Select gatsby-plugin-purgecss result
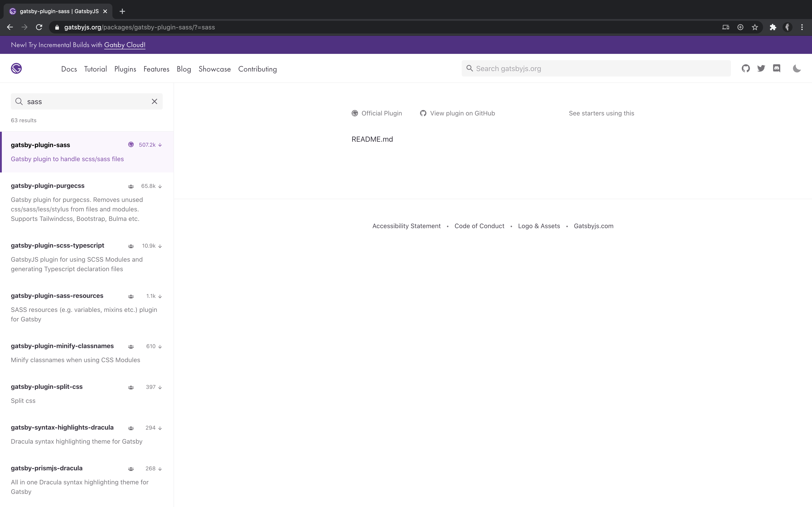 48,186
